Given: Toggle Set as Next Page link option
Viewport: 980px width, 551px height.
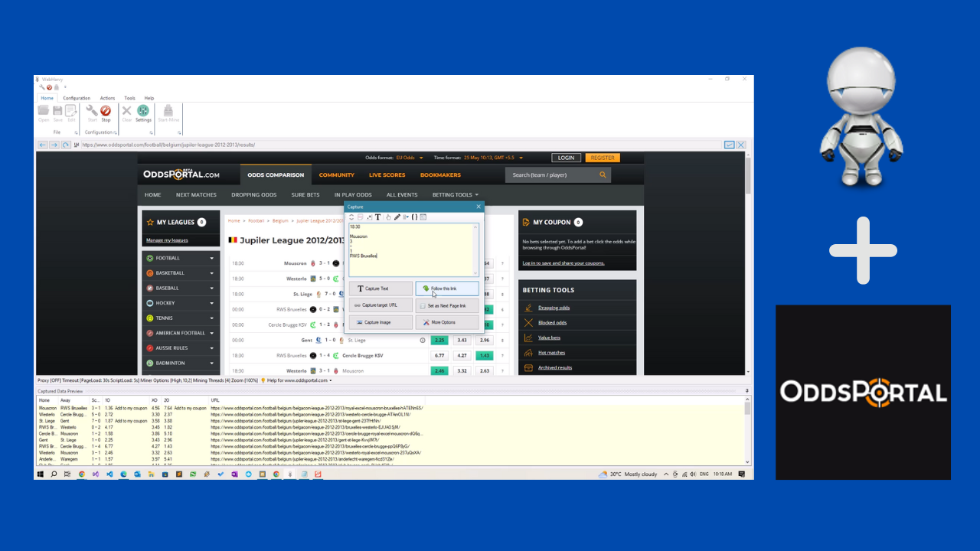Looking at the screenshot, I should pyautogui.click(x=447, y=305).
